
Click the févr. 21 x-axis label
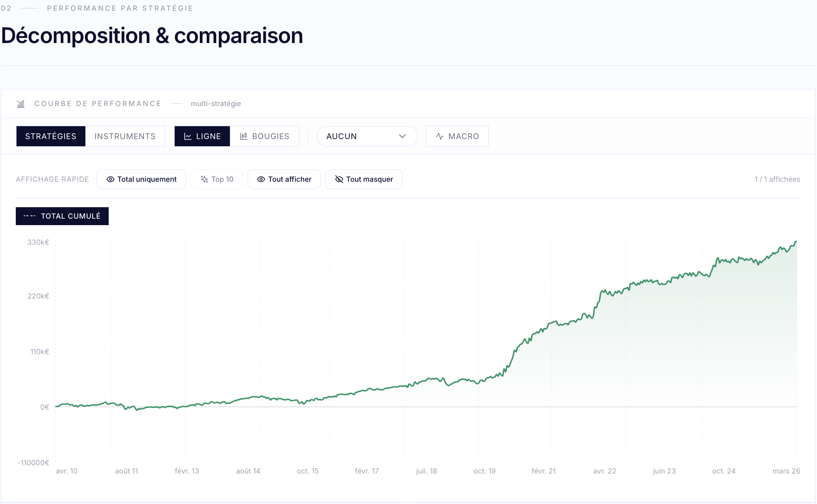click(544, 471)
